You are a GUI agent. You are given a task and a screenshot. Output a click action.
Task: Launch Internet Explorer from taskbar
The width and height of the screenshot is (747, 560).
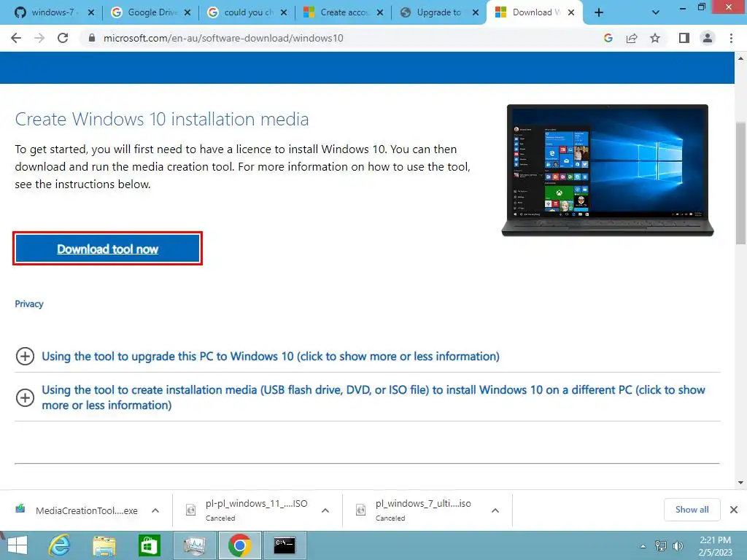(60, 545)
